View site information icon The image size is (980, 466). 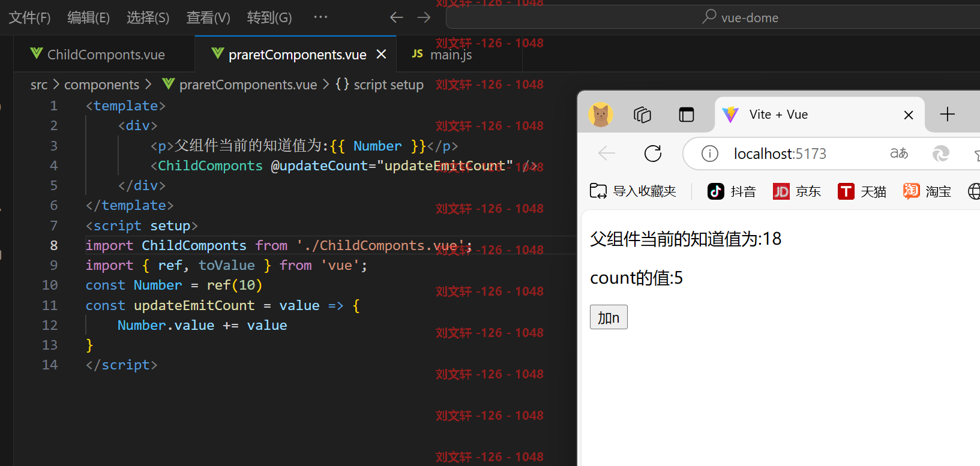(x=709, y=154)
